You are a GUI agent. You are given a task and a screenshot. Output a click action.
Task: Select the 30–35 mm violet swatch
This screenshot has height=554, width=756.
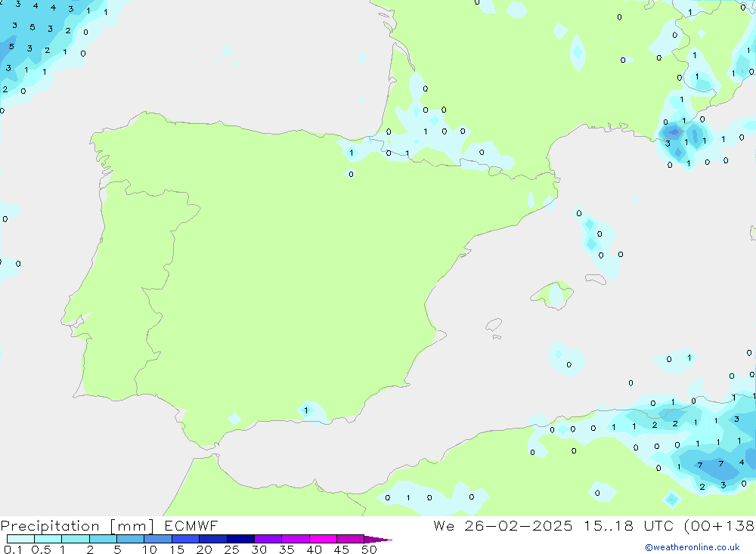[268, 539]
